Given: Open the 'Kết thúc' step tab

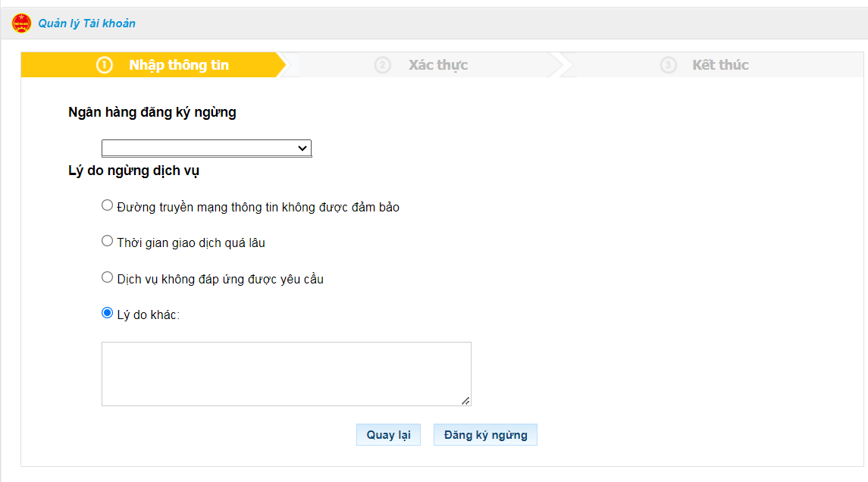Looking at the screenshot, I should [720, 65].
